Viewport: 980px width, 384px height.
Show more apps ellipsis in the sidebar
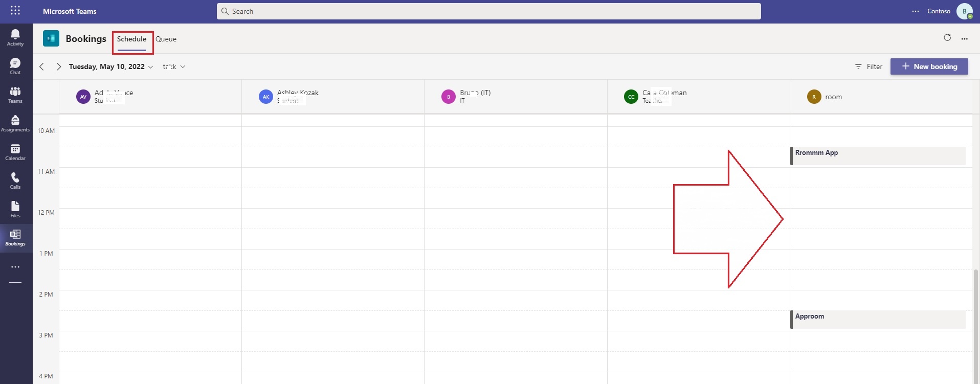coord(15,267)
